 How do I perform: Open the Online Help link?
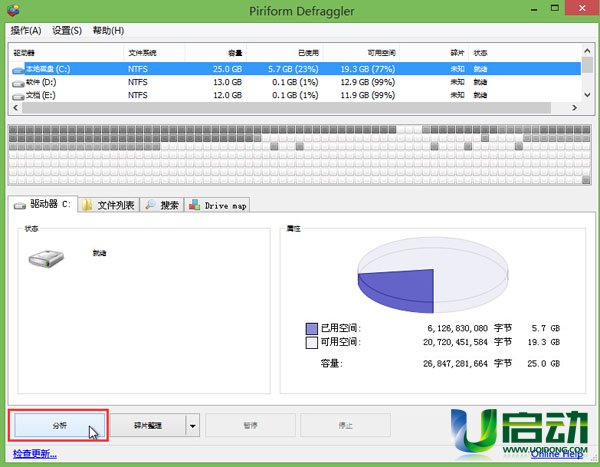pyautogui.click(x=557, y=454)
